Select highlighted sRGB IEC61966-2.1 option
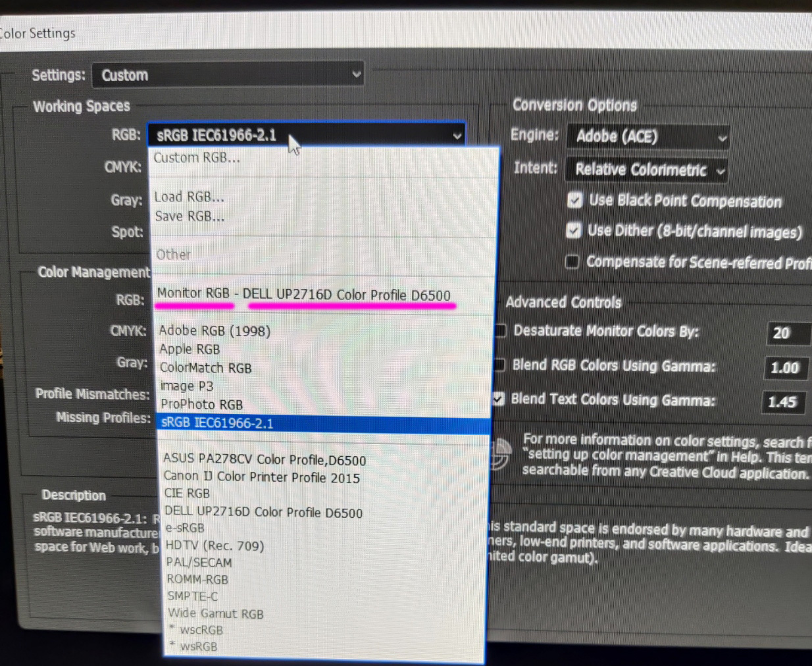The image size is (812, 666). coord(324,423)
